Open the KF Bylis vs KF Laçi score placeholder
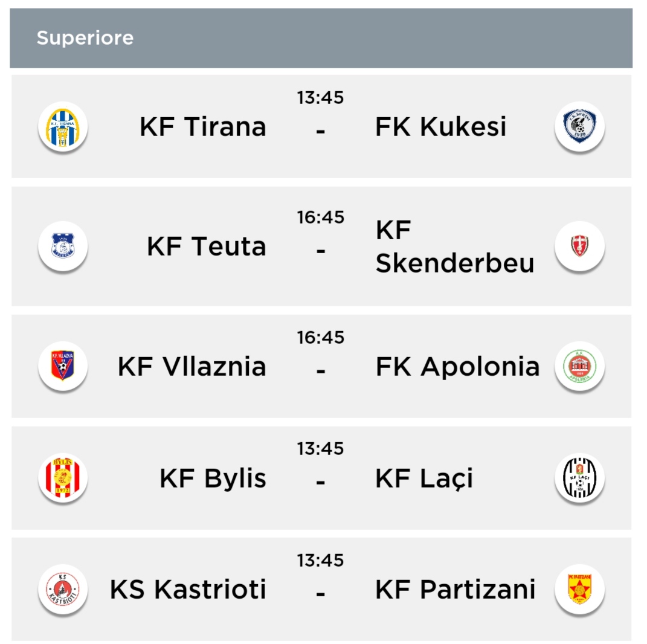Viewport: 647px width, 644px height. (320, 482)
